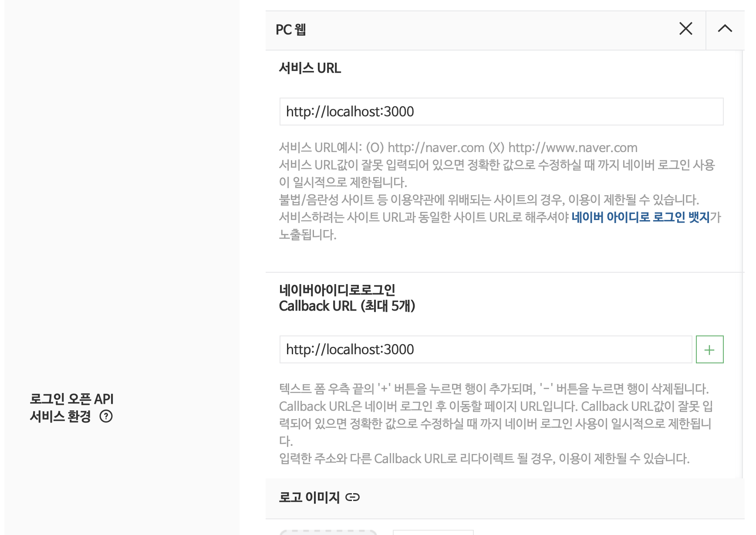Click the green plus to add Callback URL

709,349
